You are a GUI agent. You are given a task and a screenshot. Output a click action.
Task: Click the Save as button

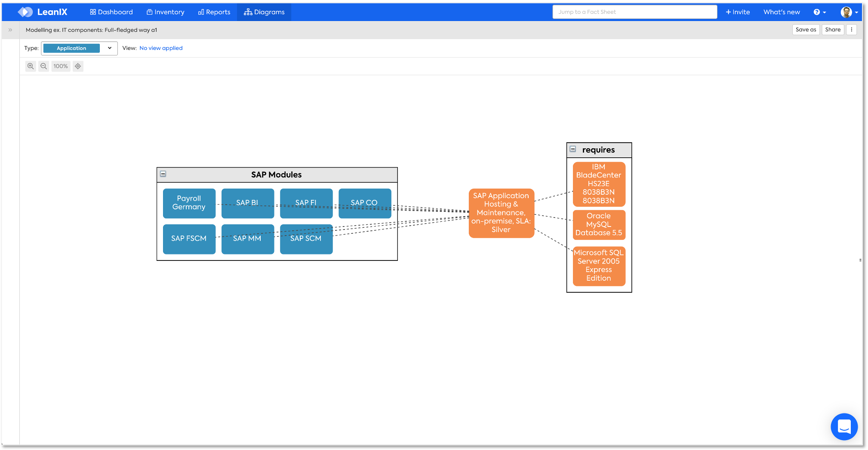pyautogui.click(x=806, y=30)
